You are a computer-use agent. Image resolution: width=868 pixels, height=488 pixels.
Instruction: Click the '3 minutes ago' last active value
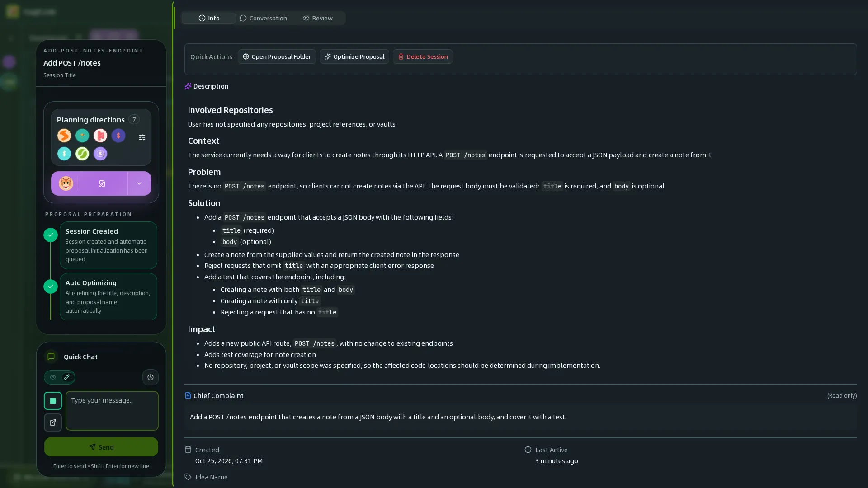[557, 461]
